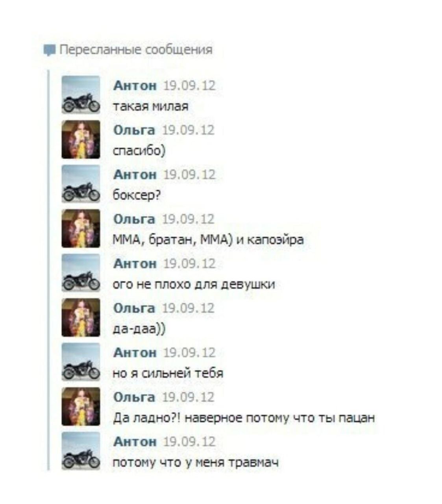Open Ольга's avatar beside 'спасибо)'
442x504 pixels.
(x=81, y=139)
